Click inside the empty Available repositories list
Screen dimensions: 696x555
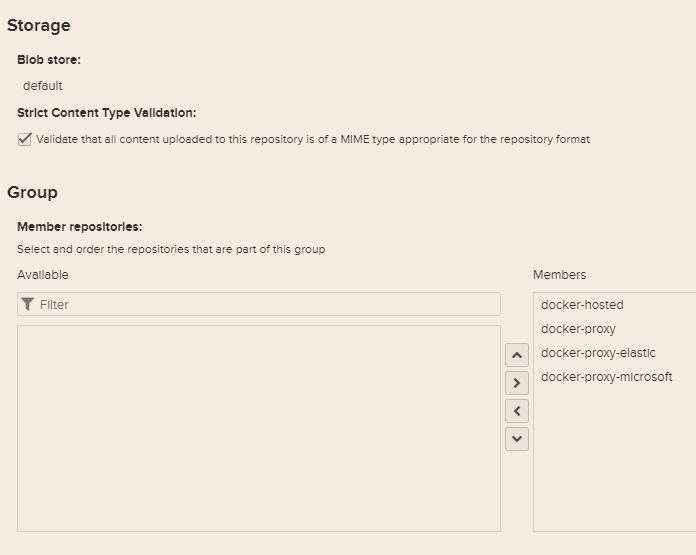tap(258, 428)
